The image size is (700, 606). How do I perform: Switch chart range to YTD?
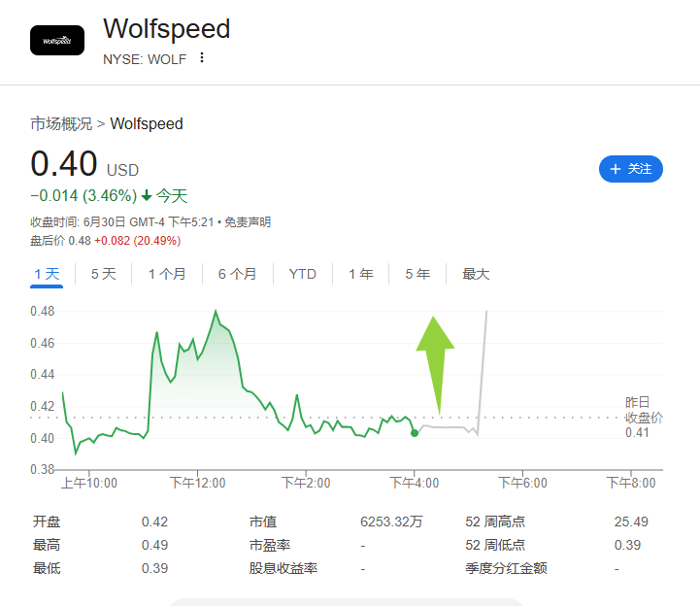pos(303,274)
